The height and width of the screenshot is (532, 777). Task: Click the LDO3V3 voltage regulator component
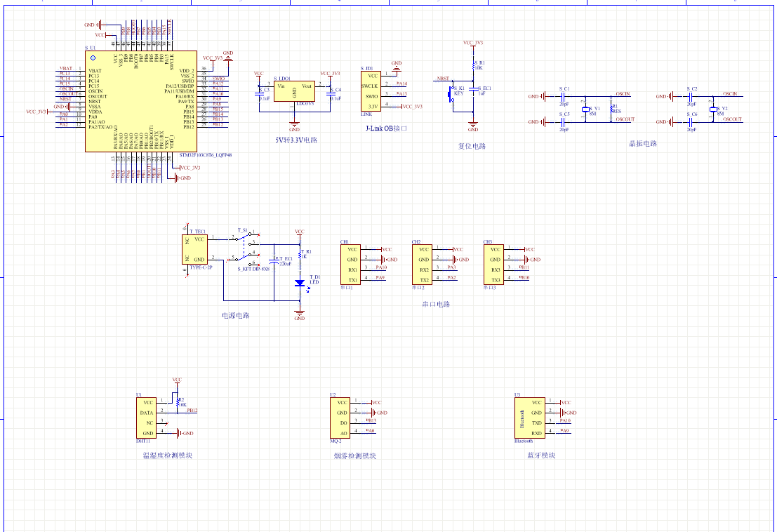click(294, 91)
